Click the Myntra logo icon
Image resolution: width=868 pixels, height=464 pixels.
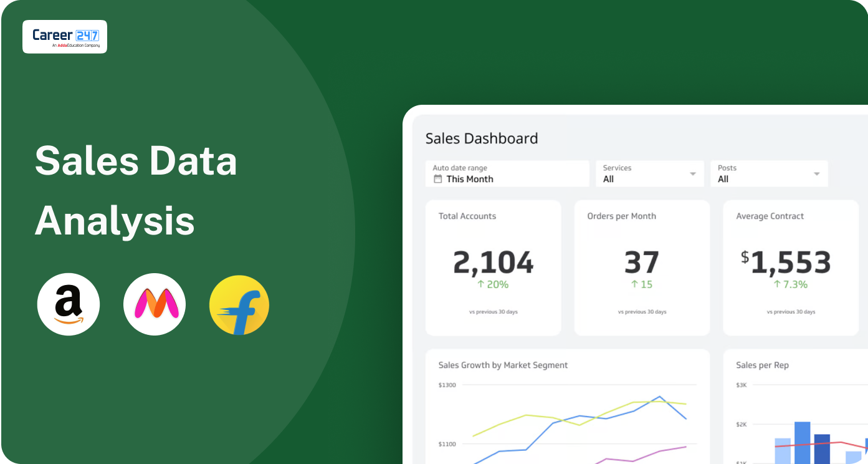pyautogui.click(x=155, y=304)
